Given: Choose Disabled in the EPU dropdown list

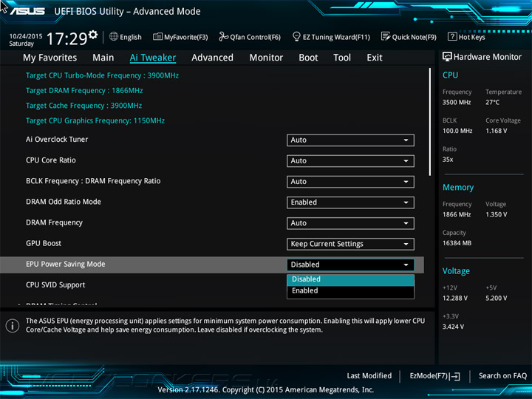Looking at the screenshot, I should 350,279.
